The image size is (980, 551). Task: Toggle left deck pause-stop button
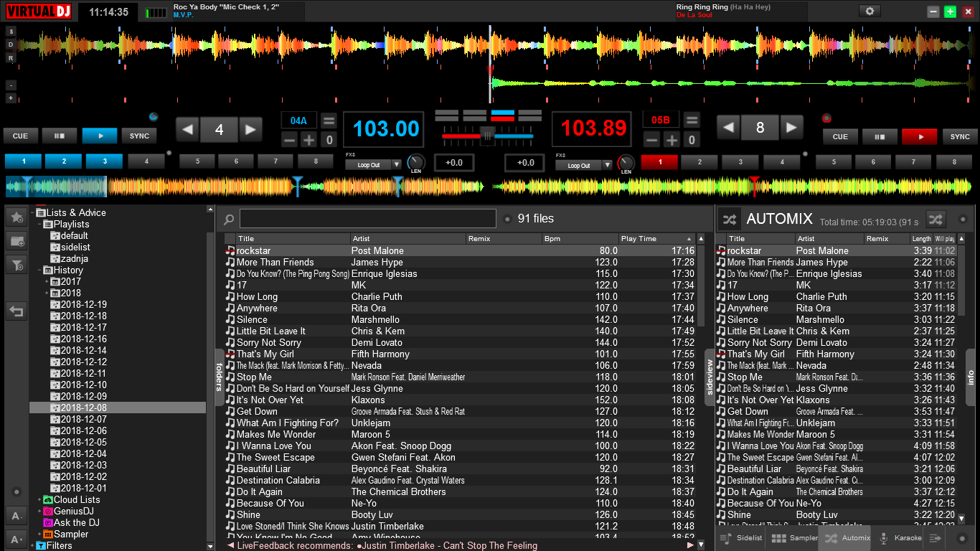click(60, 136)
